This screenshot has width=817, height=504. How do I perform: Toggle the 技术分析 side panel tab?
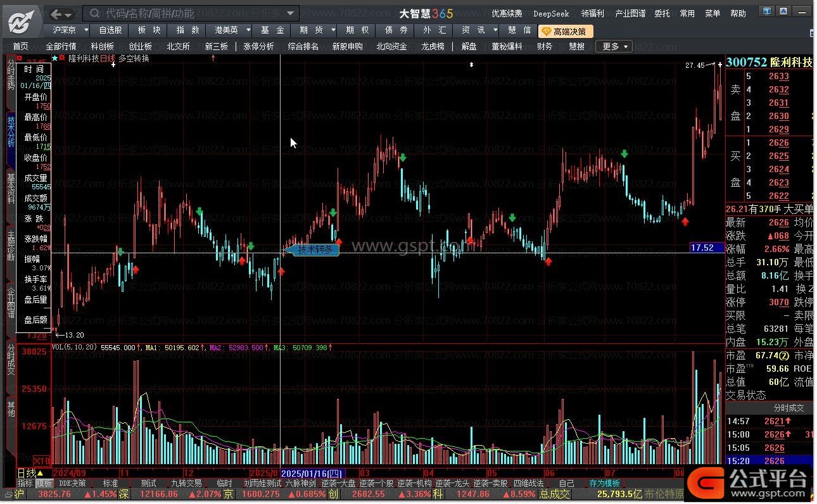(11, 131)
